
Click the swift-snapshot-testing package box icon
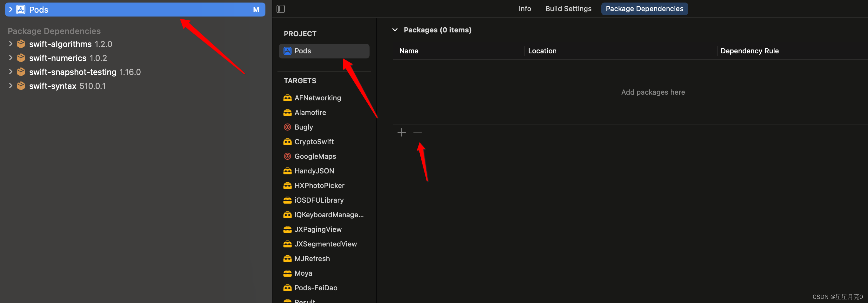[21, 72]
